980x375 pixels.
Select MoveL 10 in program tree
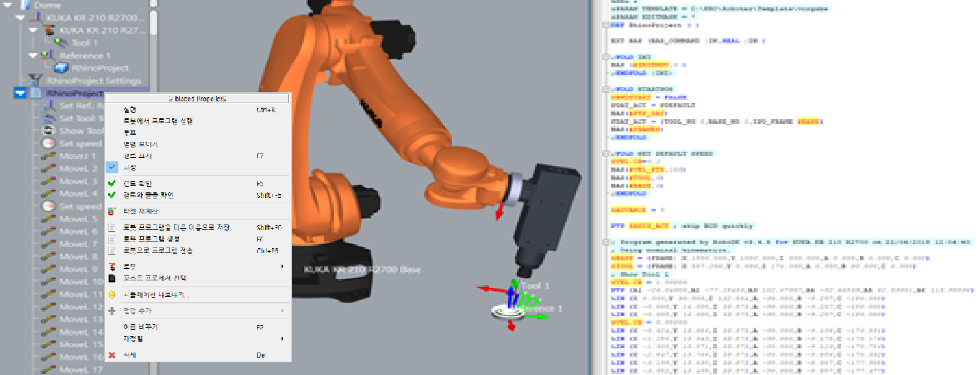click(x=81, y=282)
